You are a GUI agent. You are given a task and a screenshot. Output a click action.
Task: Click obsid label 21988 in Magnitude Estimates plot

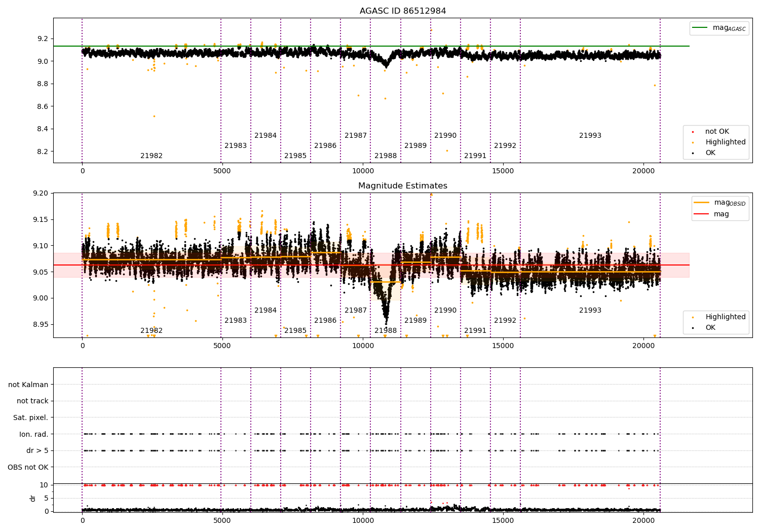point(386,330)
